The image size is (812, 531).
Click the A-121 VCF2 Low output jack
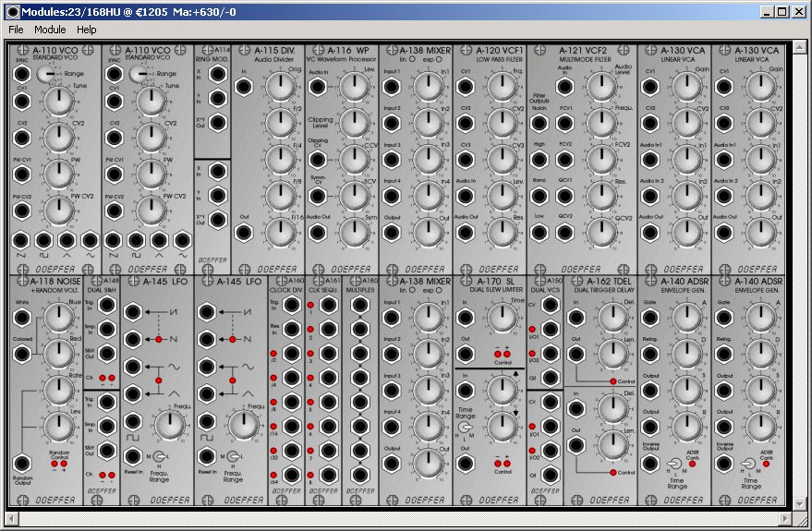tap(539, 233)
